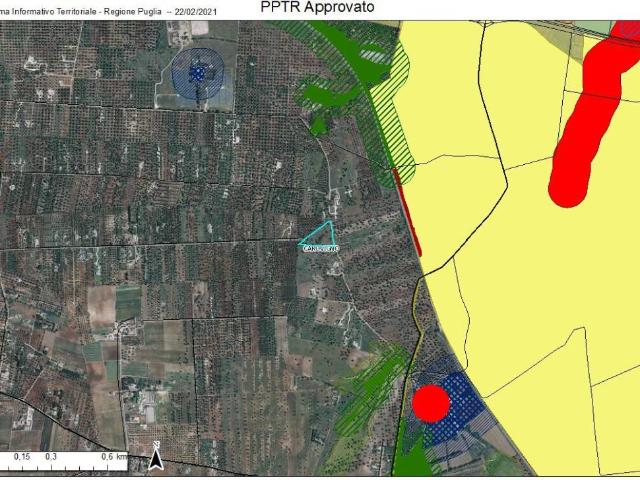Click the white label under the cyan triangle
The height and width of the screenshot is (480, 640).
[320, 249]
